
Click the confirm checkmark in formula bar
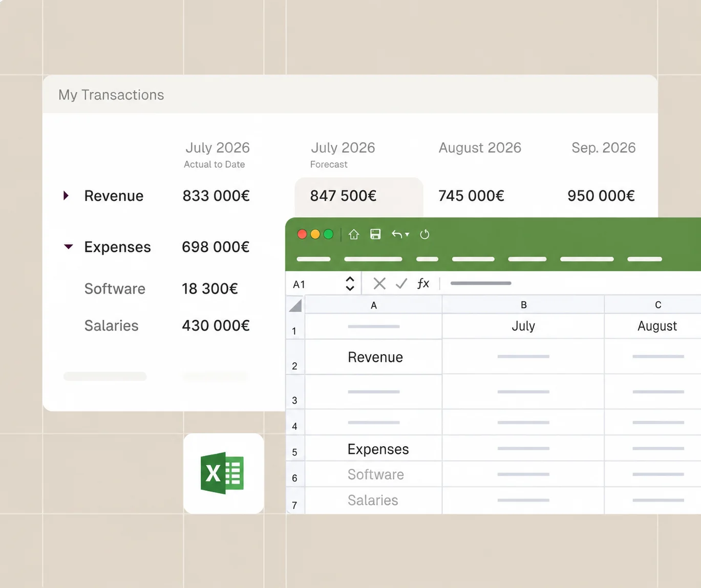tap(401, 284)
